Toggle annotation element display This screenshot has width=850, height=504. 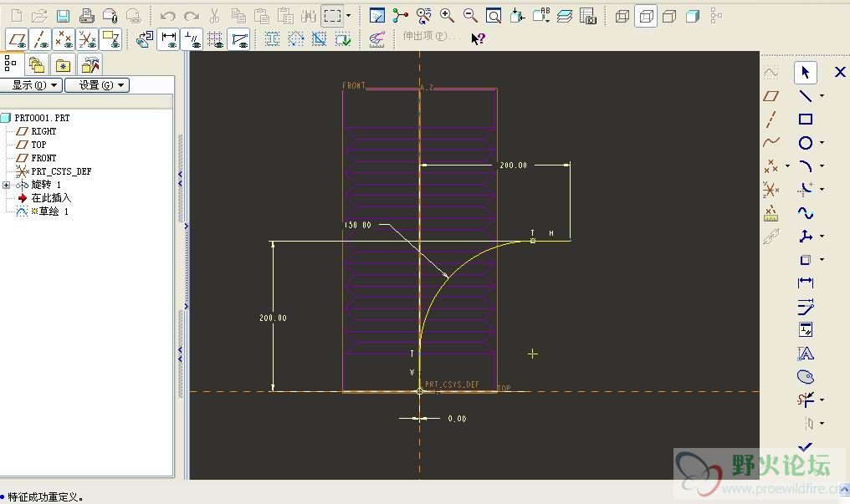click(110, 39)
